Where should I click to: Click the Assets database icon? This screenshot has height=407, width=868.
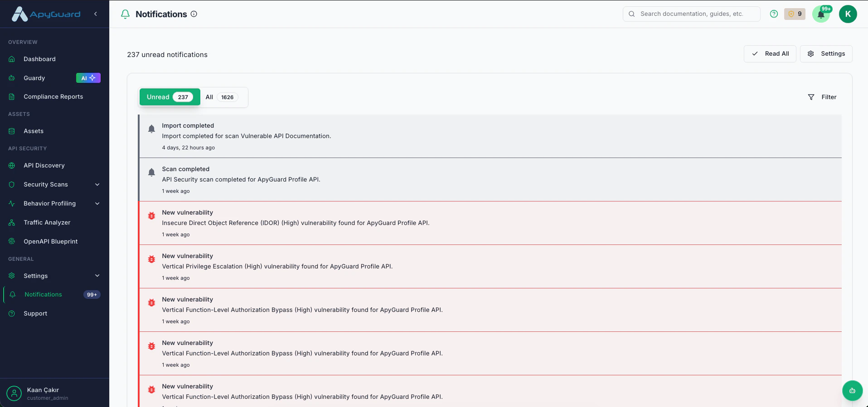click(12, 131)
